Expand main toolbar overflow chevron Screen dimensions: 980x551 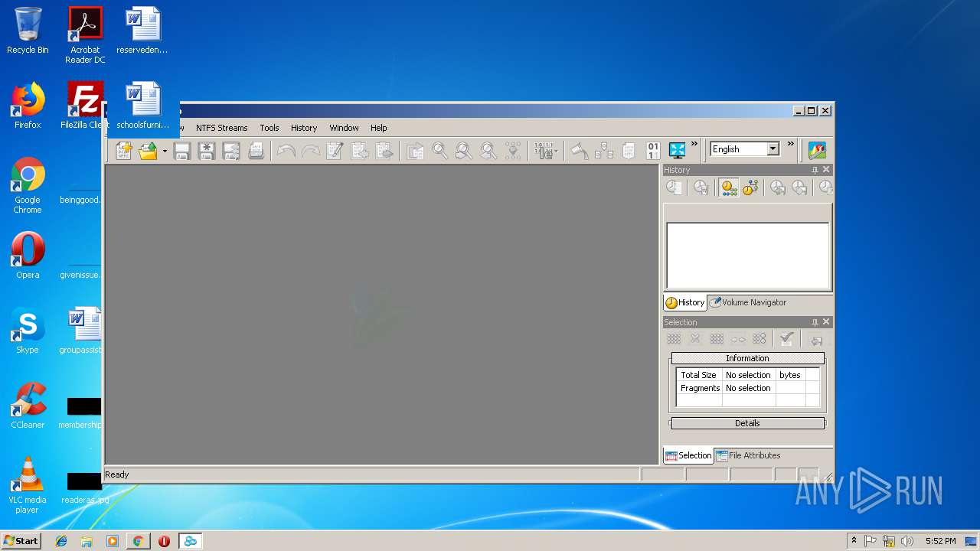point(694,144)
